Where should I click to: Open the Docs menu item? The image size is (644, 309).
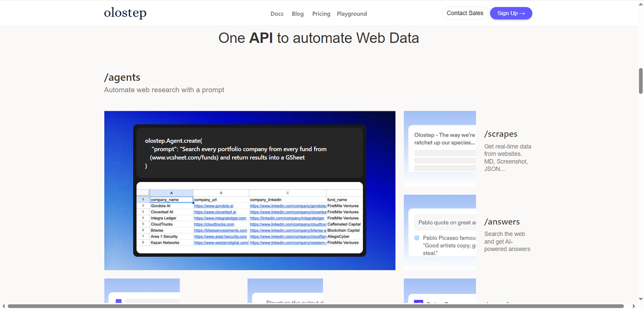coord(277,14)
